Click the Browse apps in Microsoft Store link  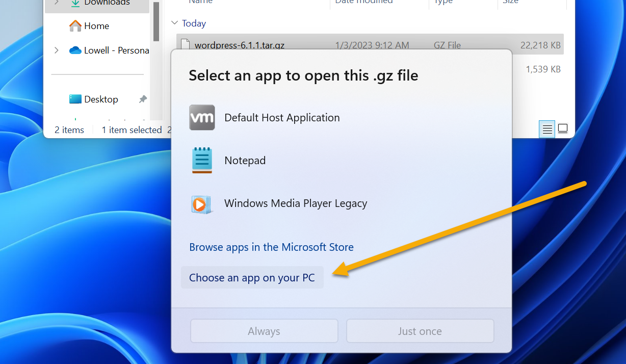(271, 247)
